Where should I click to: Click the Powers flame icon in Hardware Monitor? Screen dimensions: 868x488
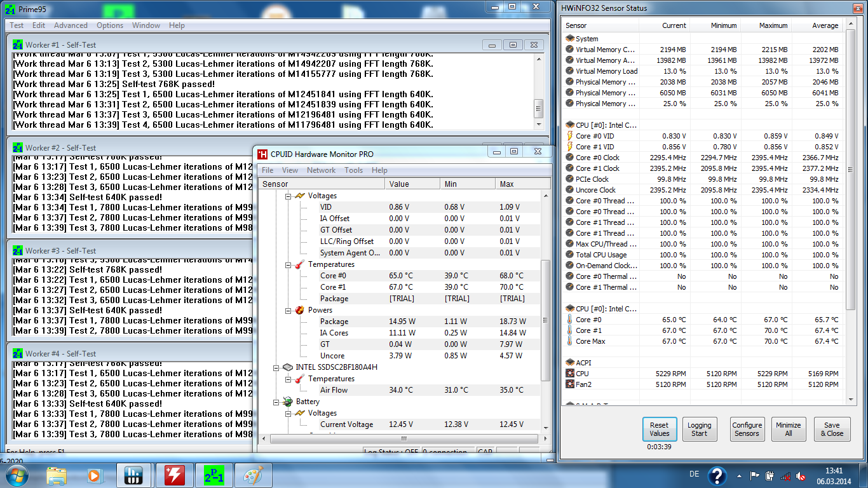coord(300,310)
